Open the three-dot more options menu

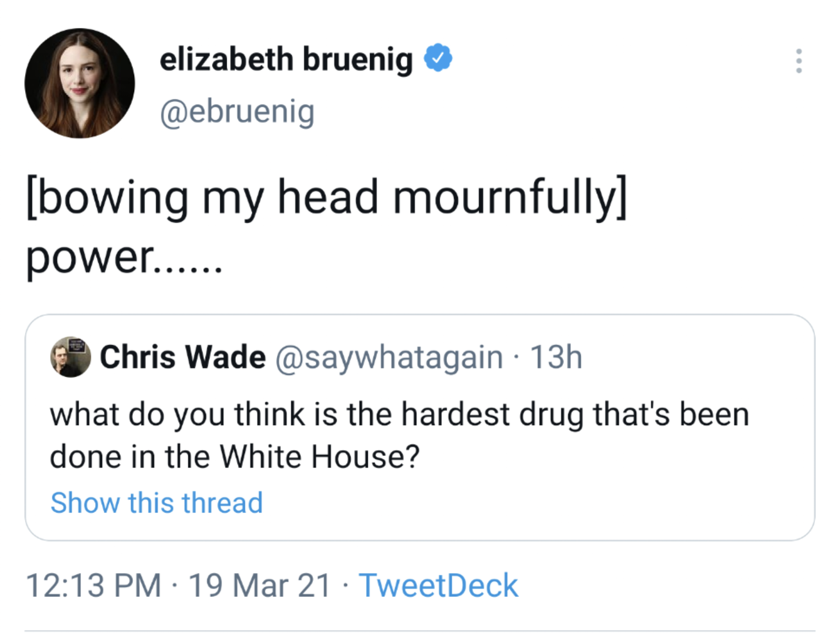[799, 61]
